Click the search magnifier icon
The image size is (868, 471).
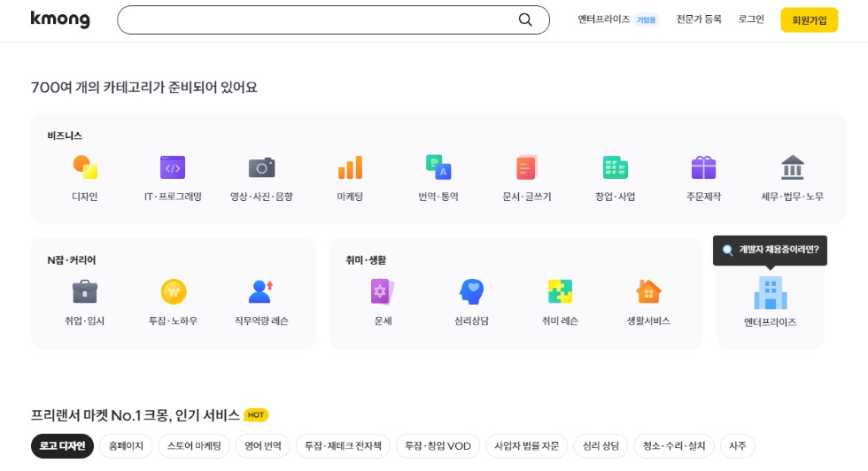pos(524,20)
